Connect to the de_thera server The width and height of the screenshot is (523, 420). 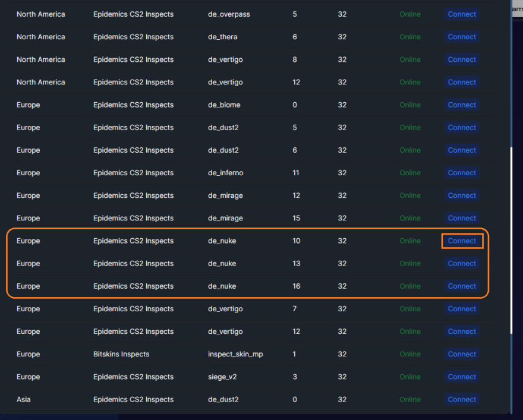coord(462,37)
